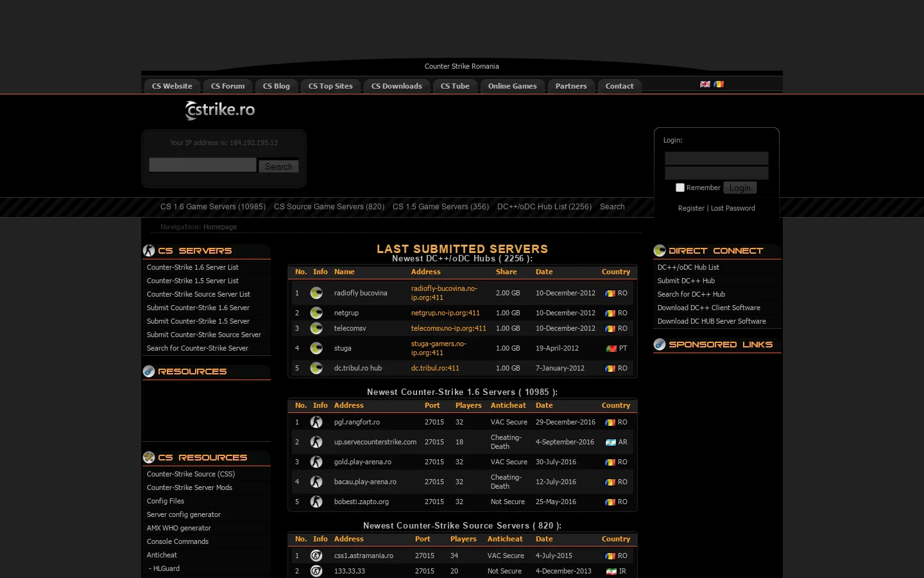Click Argentina flag in up.servecounterstrike.com row
The height and width of the screenshot is (578, 924).
click(611, 442)
